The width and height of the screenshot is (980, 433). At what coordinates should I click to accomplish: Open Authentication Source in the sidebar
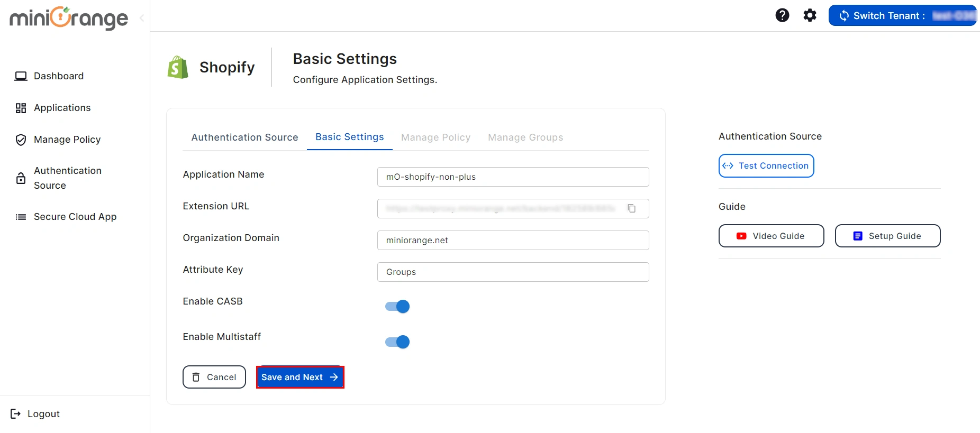pos(68,178)
